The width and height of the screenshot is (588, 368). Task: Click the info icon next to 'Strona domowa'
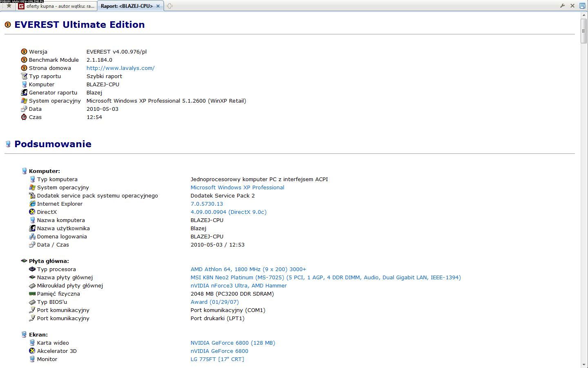coord(24,68)
